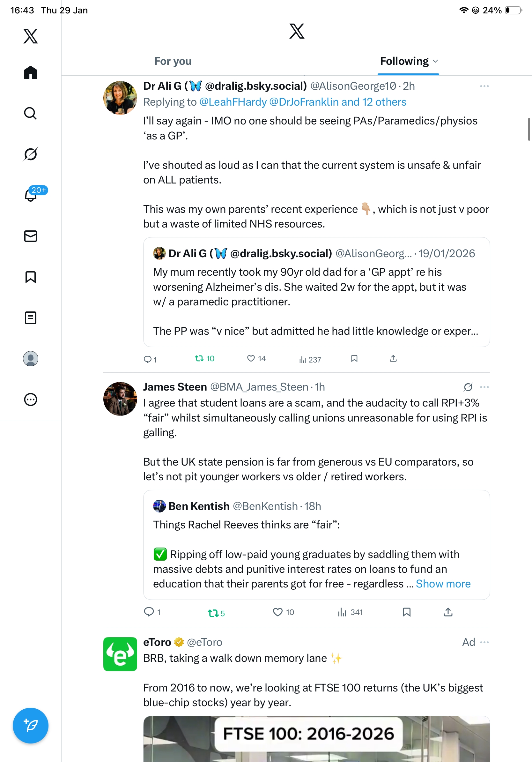Viewport: 532px width, 762px height.
Task: Open the More circle menu in sidebar
Action: [31, 400]
